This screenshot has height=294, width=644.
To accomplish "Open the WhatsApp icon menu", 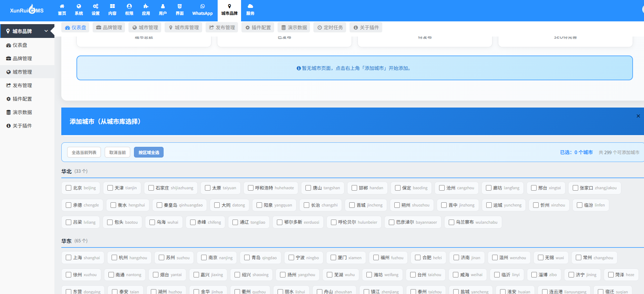I will point(202,10).
